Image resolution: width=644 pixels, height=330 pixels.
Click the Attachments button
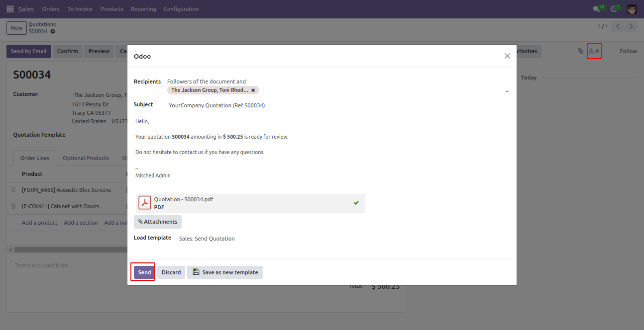pyautogui.click(x=158, y=222)
